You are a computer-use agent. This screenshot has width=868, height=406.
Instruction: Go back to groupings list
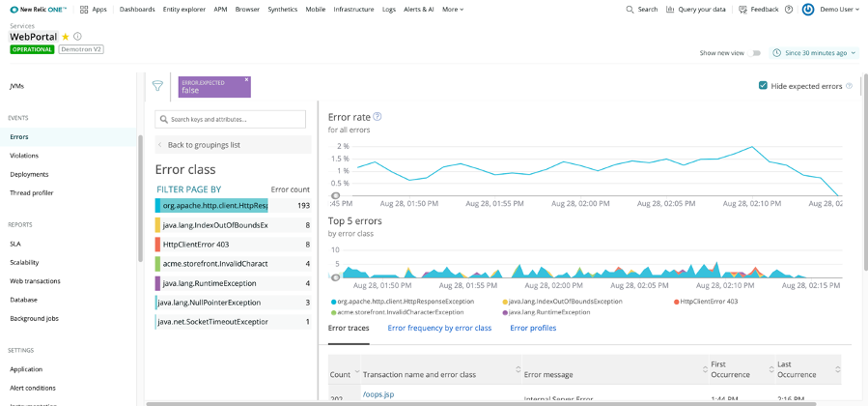[233, 145]
